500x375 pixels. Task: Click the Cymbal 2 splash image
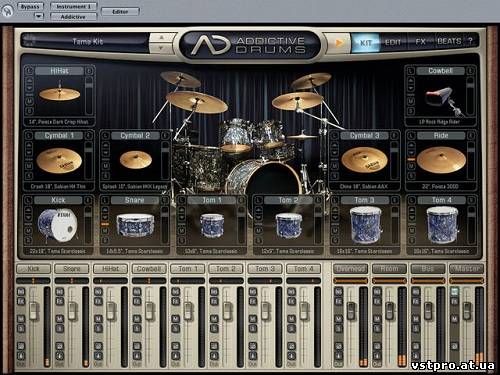136,159
